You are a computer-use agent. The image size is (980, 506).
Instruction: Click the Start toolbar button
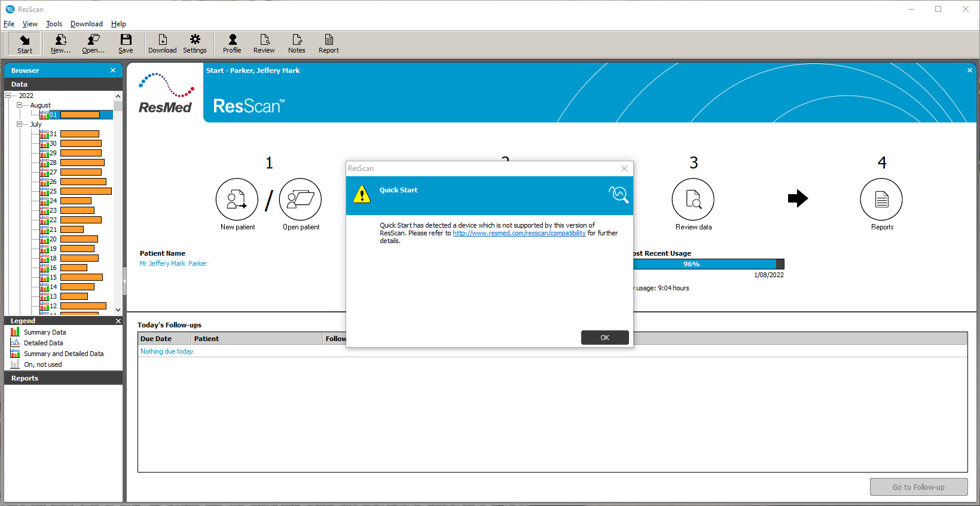[25, 44]
